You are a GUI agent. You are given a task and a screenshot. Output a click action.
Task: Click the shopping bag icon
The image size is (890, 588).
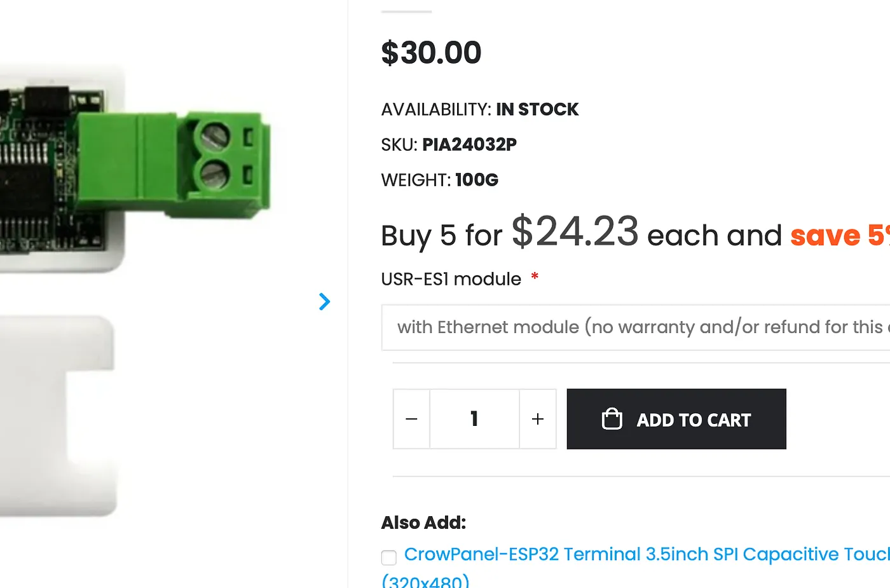pyautogui.click(x=612, y=419)
